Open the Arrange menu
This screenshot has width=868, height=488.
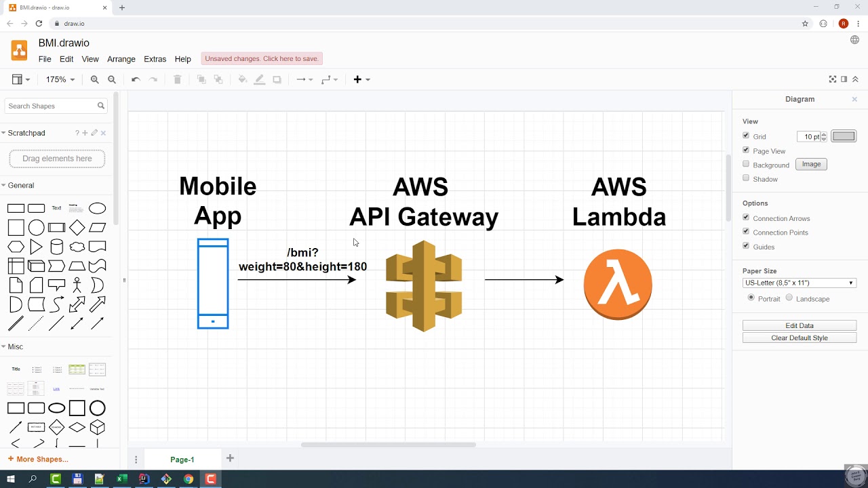tap(121, 59)
